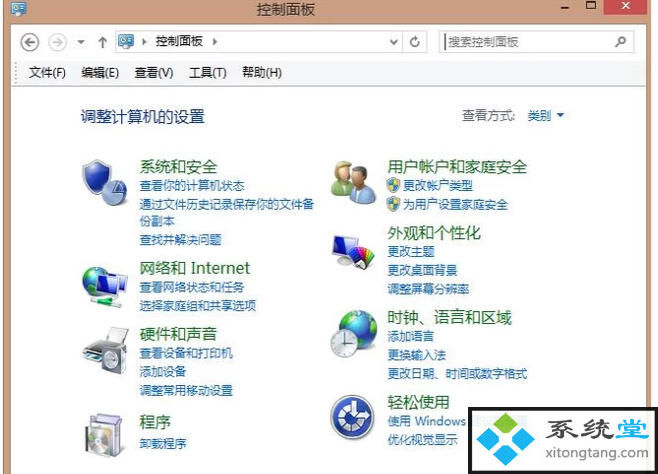Expand the chevron after 控制面板 breadcrumb
The width and height of the screenshot is (658, 474).
[x=215, y=42]
